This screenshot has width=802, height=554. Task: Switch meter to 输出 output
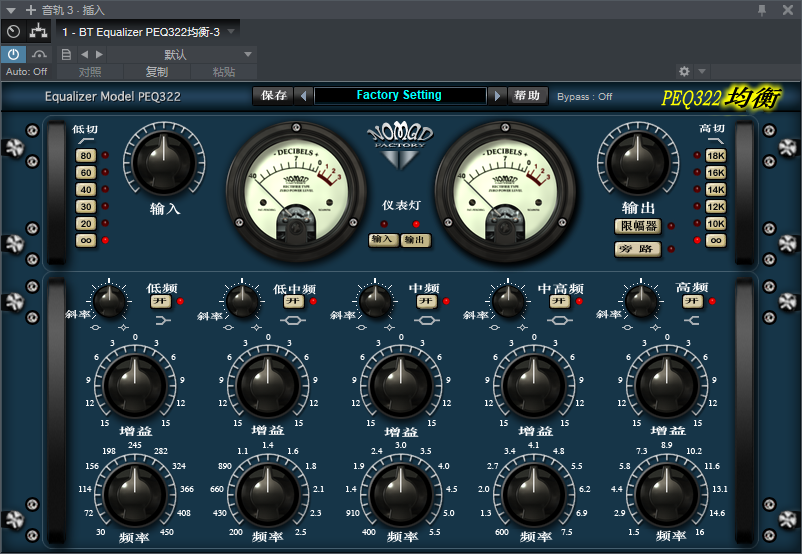click(416, 239)
